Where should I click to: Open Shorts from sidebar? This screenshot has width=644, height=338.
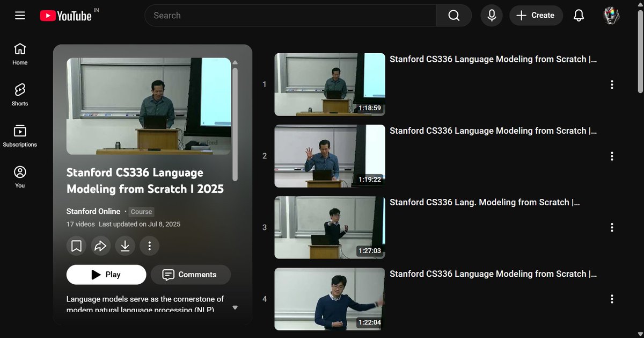20,95
